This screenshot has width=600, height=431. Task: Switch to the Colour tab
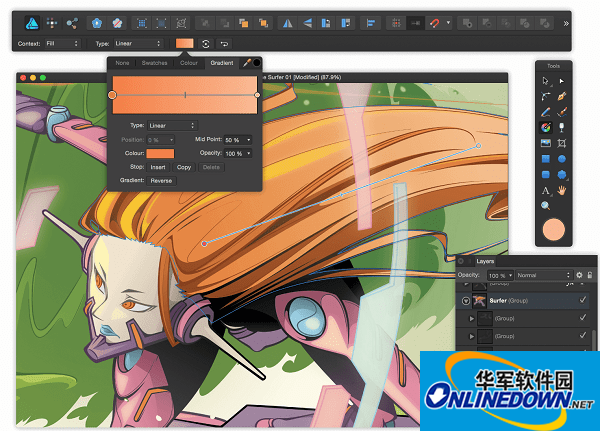click(189, 63)
